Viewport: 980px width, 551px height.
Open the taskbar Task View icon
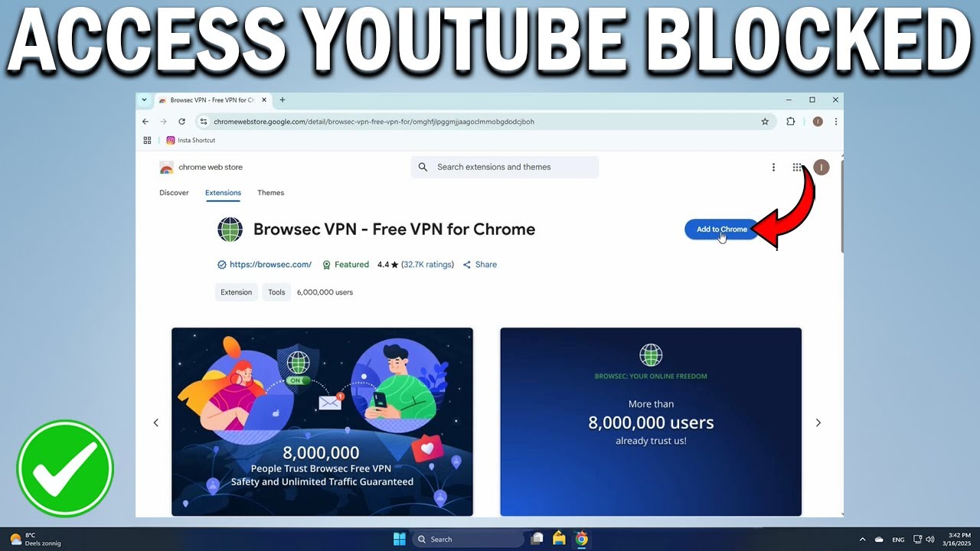click(x=537, y=539)
